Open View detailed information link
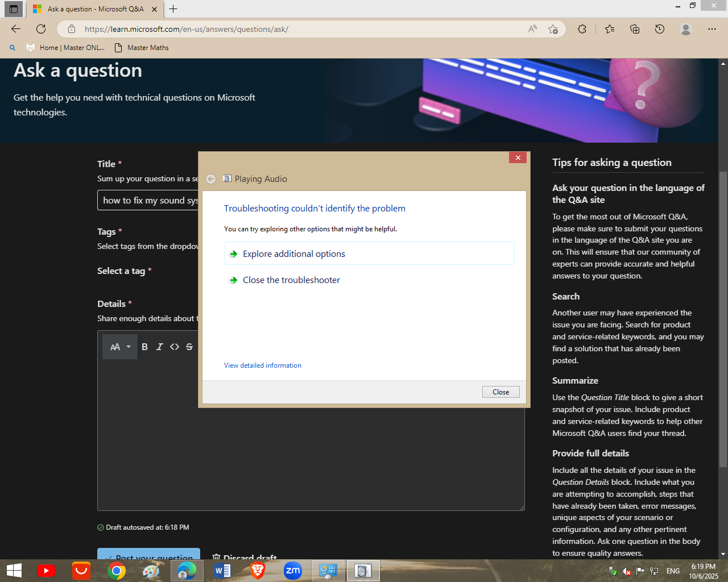The height and width of the screenshot is (582, 728). coord(263,365)
